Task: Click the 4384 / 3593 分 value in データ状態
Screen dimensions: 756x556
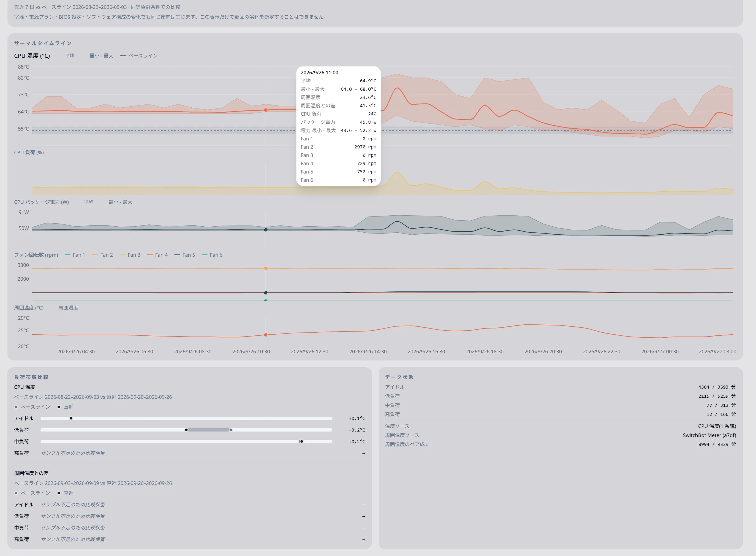Action: (717, 387)
